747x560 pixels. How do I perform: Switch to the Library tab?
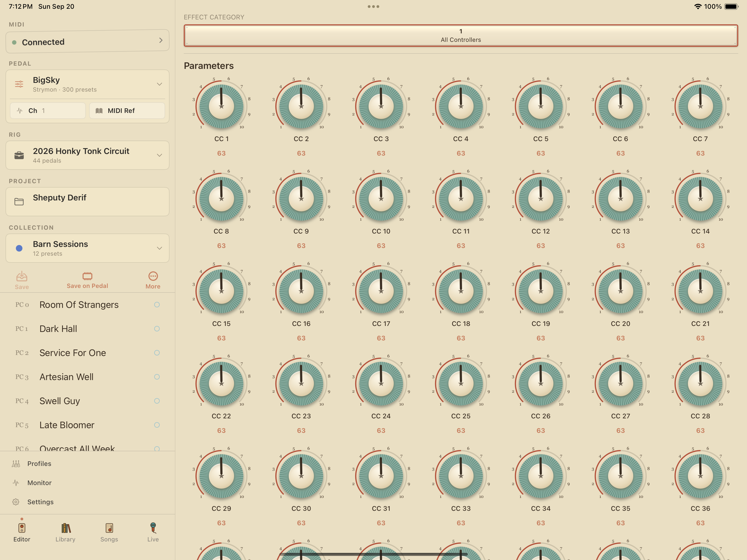click(x=66, y=532)
